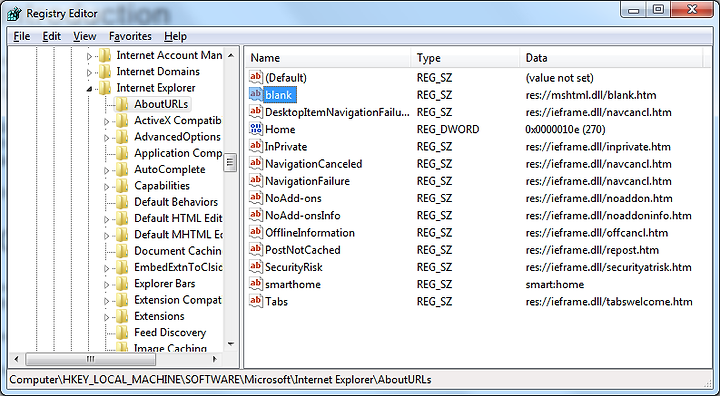This screenshot has height=396, width=720.
Task: Open the Help menu
Action: tap(175, 36)
